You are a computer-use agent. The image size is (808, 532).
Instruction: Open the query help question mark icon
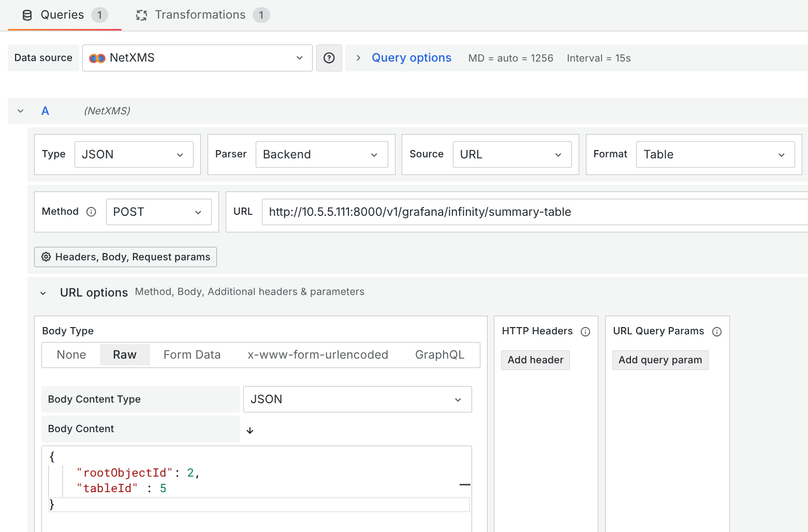pyautogui.click(x=329, y=57)
